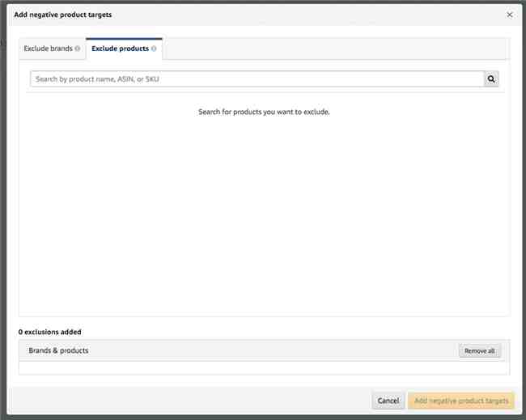Click the magnifying glass search button
The width and height of the screenshot is (526, 420).
(x=491, y=78)
